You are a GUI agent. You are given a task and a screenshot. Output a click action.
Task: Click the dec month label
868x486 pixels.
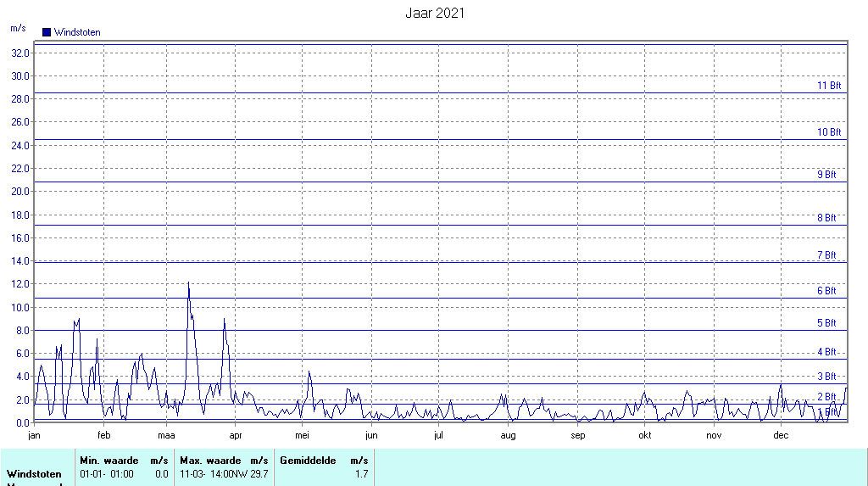click(781, 436)
